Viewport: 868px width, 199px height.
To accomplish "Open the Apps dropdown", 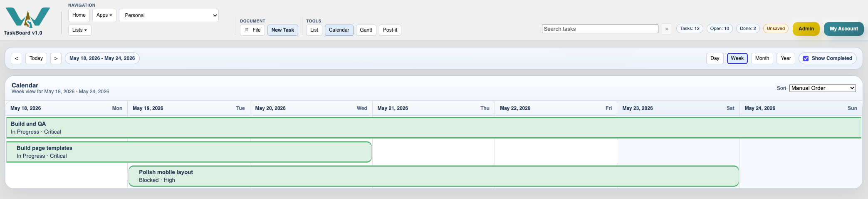I will point(104,15).
